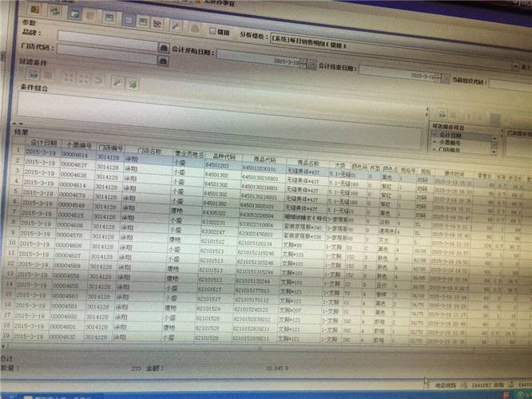Click the lookup icon beside 过滤条件 field
The width and height of the screenshot is (532, 399).
(x=163, y=61)
